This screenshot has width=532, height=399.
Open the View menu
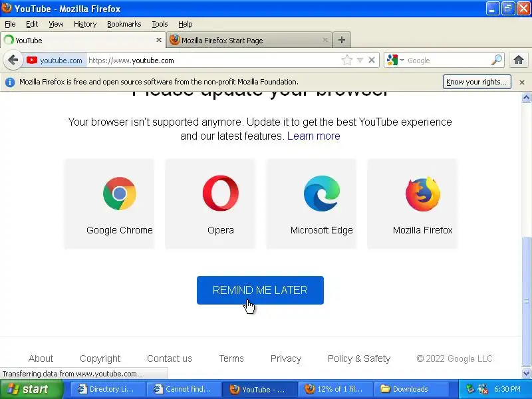point(56,24)
